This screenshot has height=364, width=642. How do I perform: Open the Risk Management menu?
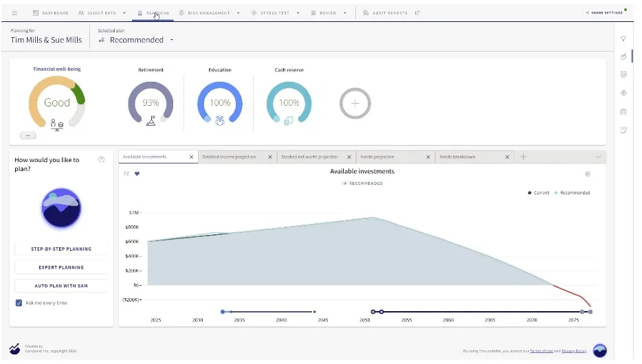tap(209, 13)
